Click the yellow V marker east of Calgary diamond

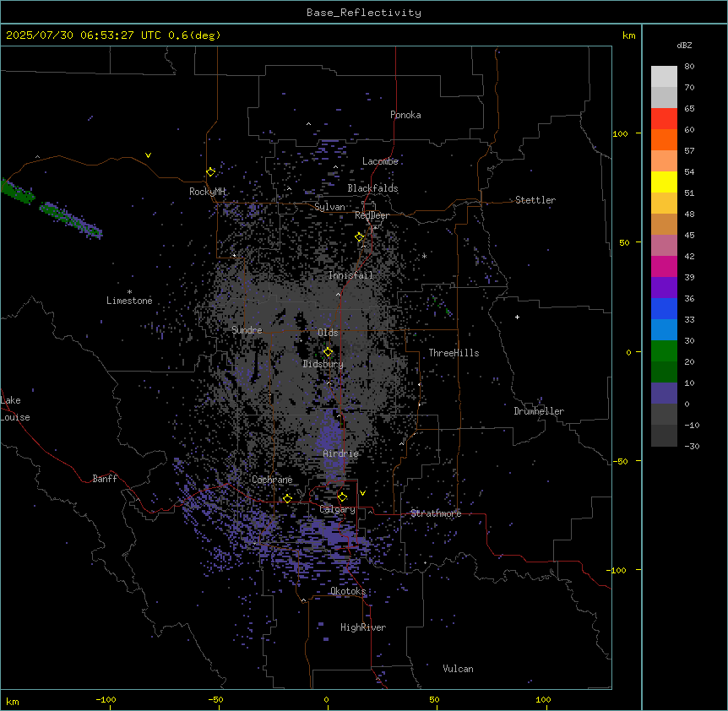(362, 493)
